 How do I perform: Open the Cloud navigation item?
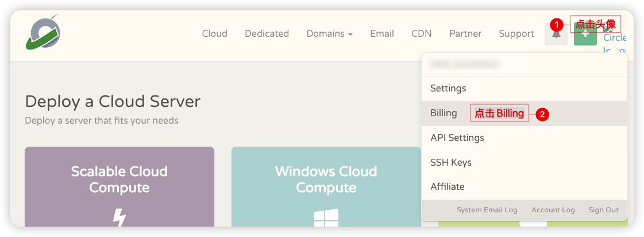tap(214, 34)
